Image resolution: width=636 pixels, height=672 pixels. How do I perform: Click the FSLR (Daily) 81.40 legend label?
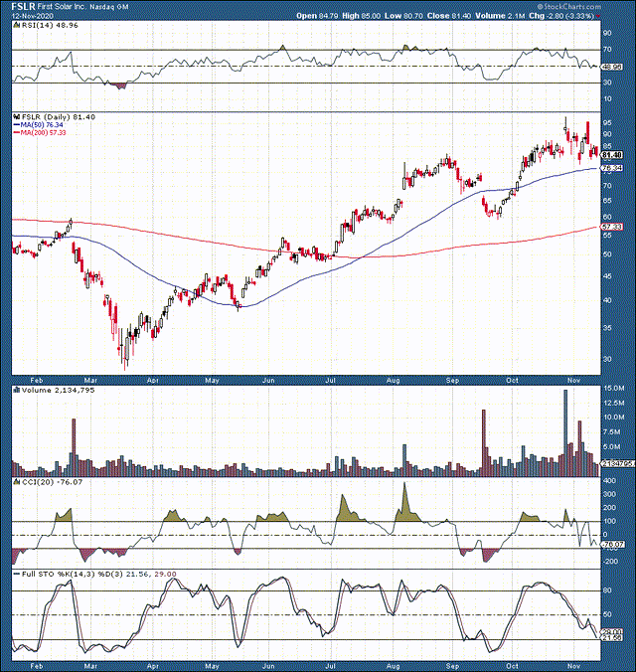click(59, 117)
